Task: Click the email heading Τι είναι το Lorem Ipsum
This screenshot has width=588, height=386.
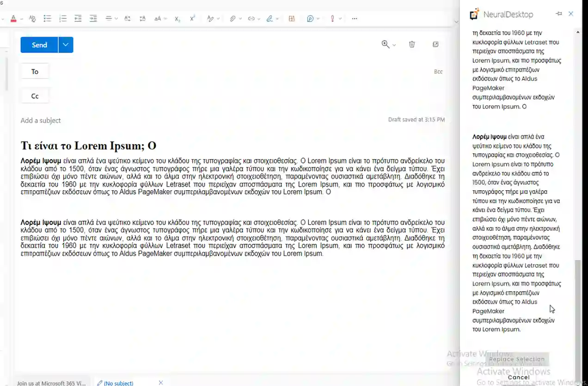Action: 88,146
